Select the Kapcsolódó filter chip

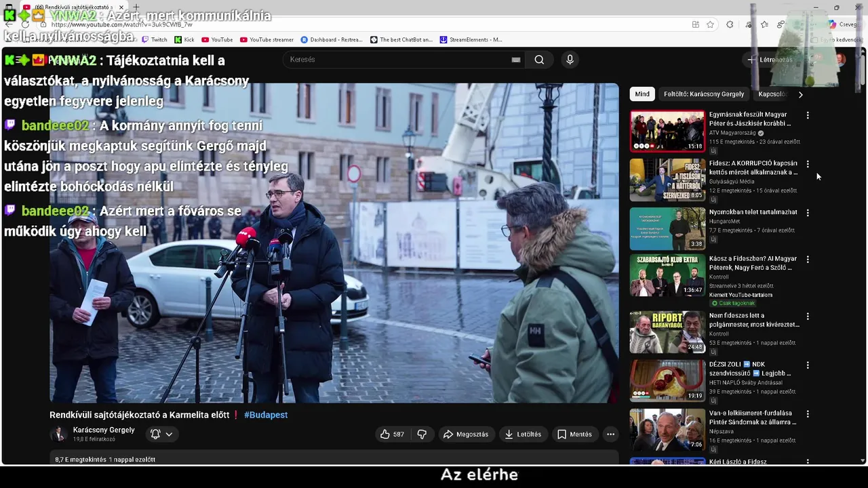coord(772,94)
